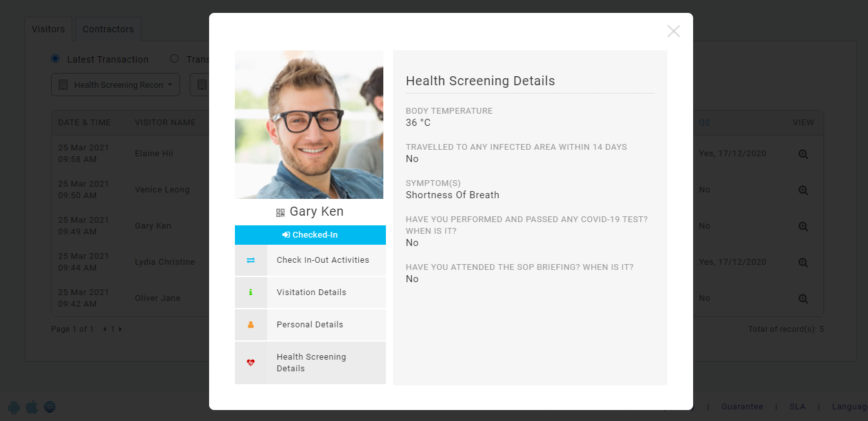Click page number 1 in pagination
868x421 pixels.
click(x=113, y=329)
